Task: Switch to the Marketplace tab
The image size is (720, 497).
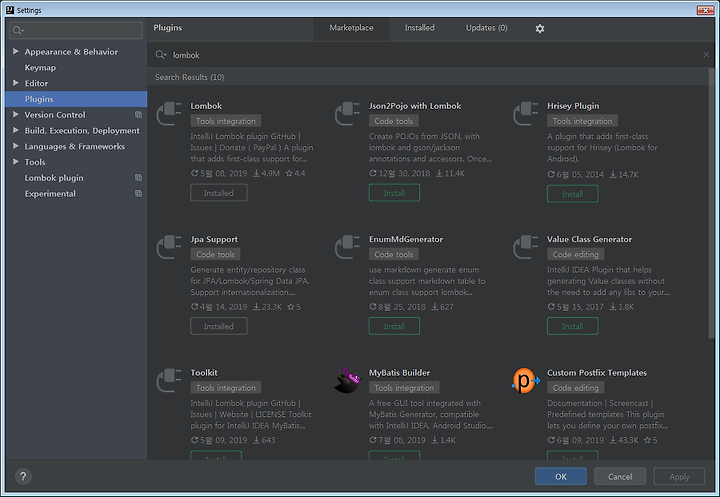Action: point(351,28)
